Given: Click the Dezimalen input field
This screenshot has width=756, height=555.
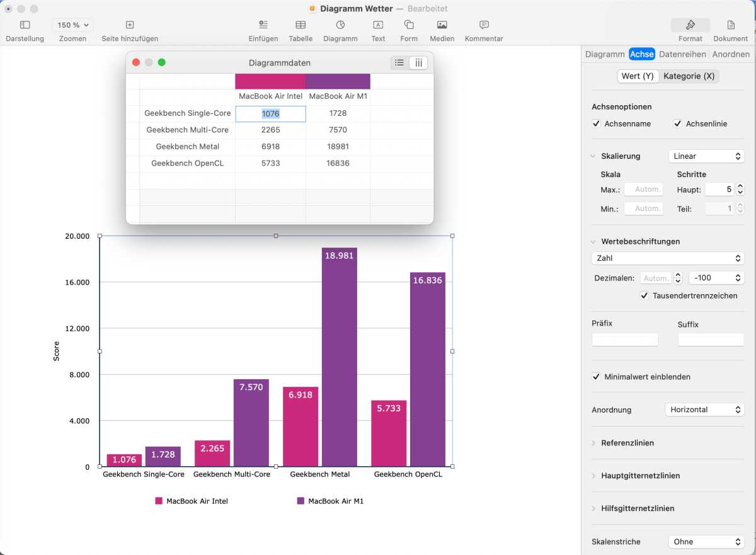Looking at the screenshot, I should [656, 278].
